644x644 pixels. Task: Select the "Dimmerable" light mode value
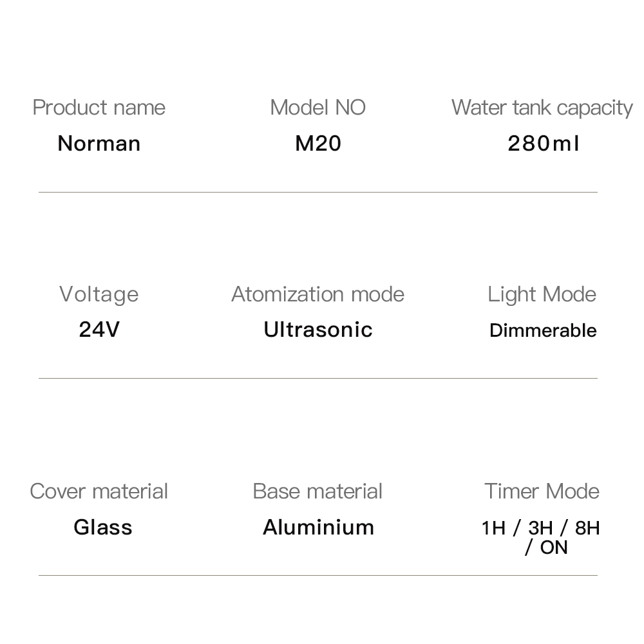tap(543, 330)
